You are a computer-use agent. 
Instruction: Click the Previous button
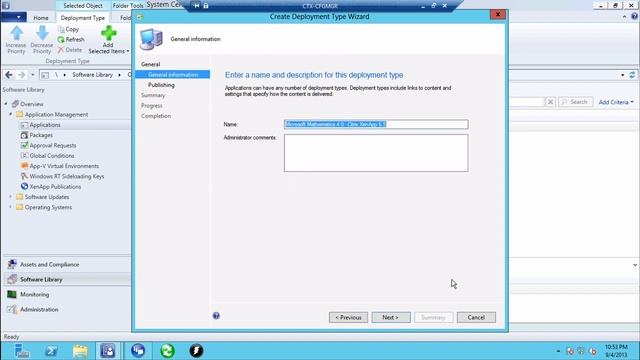tap(348, 317)
